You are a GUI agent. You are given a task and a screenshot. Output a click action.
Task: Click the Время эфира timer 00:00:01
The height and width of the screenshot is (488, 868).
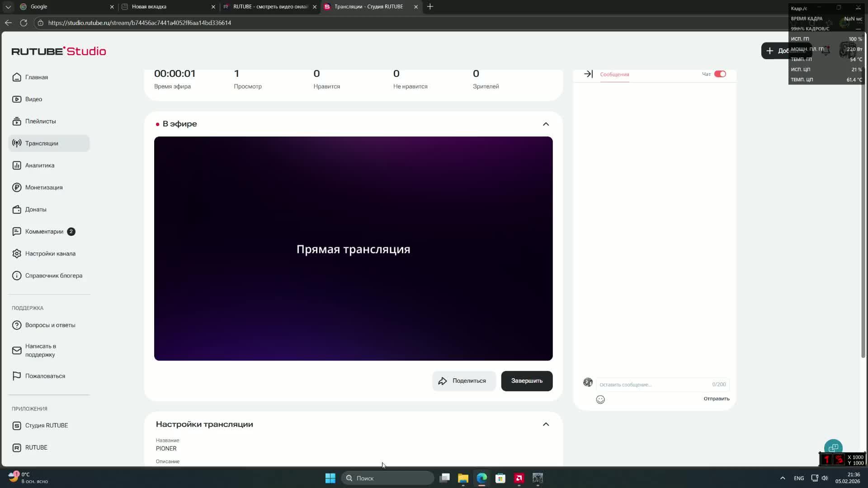point(175,74)
